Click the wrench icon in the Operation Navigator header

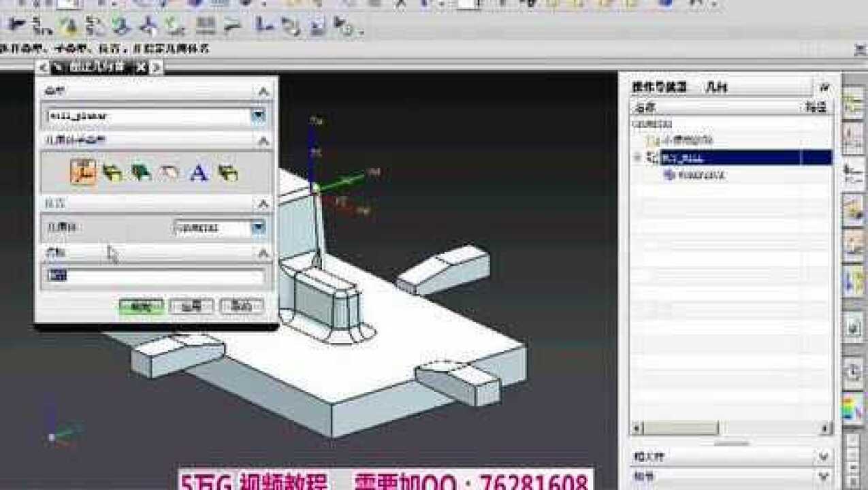(x=825, y=87)
